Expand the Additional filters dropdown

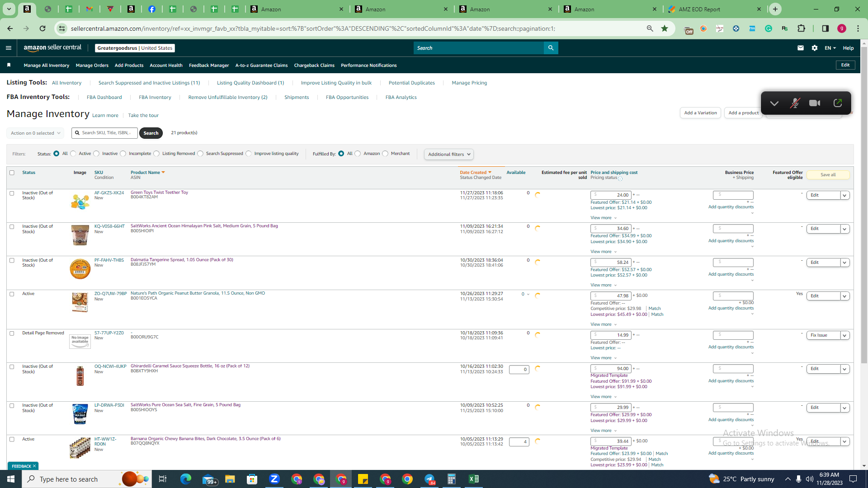[449, 155]
